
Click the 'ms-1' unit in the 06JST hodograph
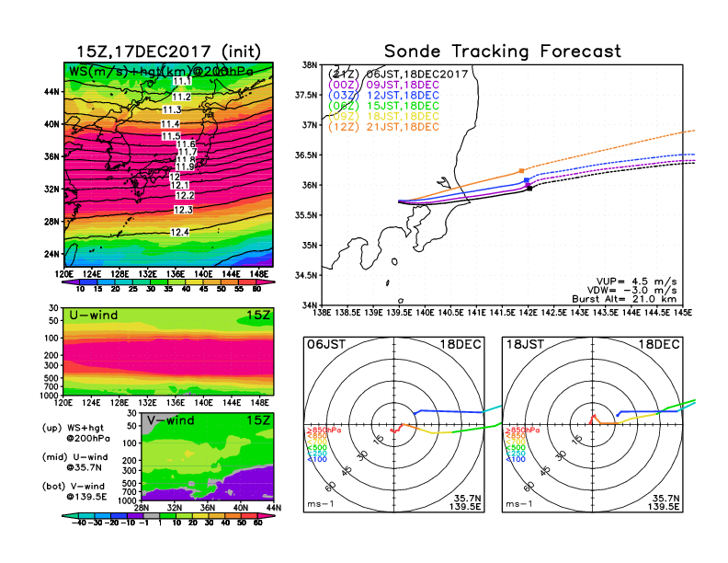coord(321,504)
